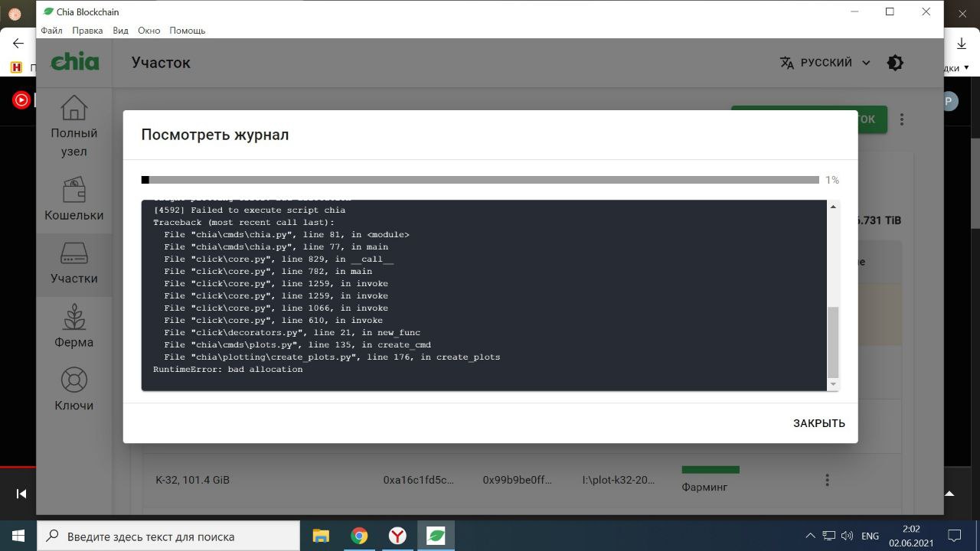This screenshot has width=980, height=551.
Task: Click the Фарминг status label
Action: (x=704, y=487)
